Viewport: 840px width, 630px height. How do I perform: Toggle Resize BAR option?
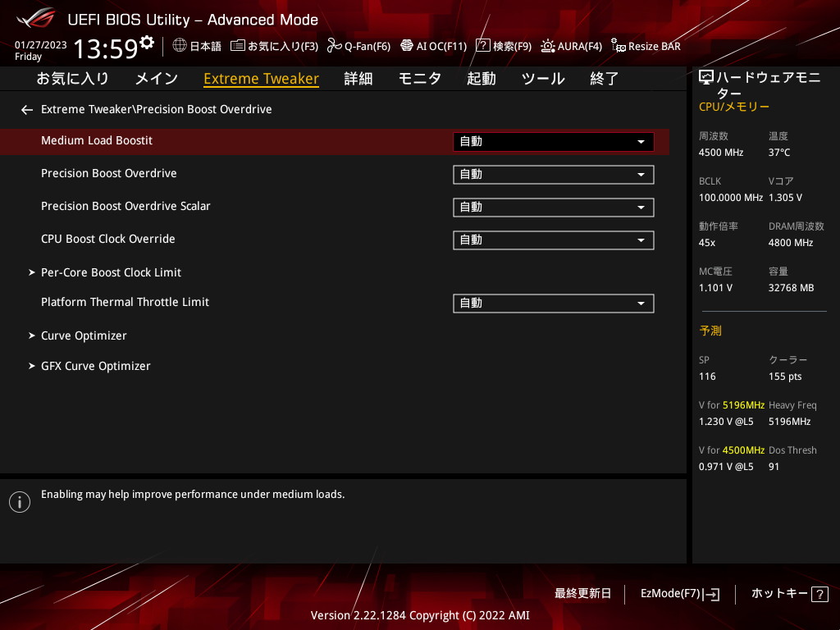point(619,47)
